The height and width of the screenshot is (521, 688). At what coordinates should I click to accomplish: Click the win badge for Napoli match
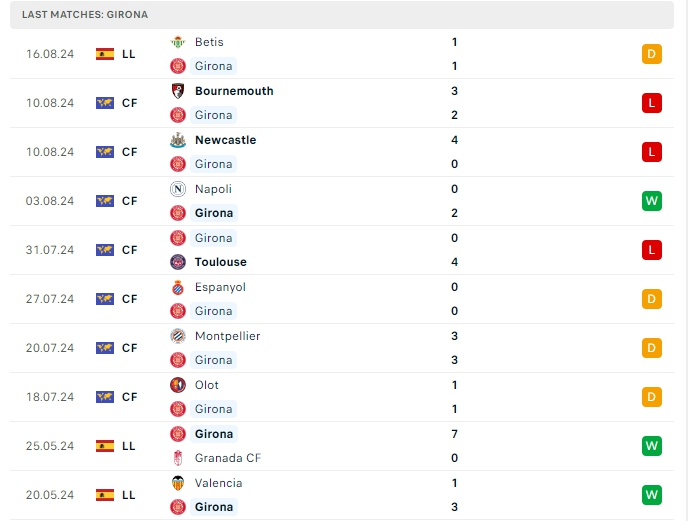click(x=652, y=201)
